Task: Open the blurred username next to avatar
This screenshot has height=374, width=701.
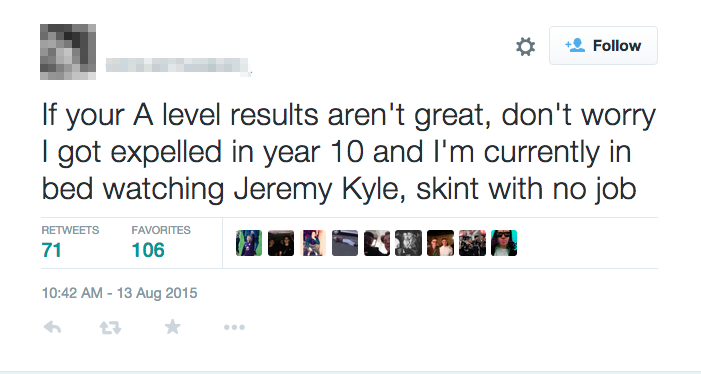Action: (x=177, y=66)
